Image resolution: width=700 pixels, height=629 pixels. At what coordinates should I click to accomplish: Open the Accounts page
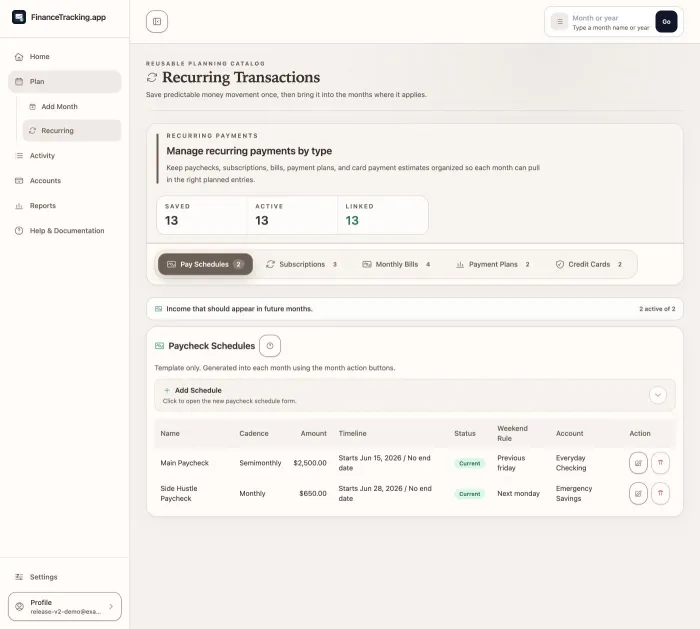tap(65, 181)
